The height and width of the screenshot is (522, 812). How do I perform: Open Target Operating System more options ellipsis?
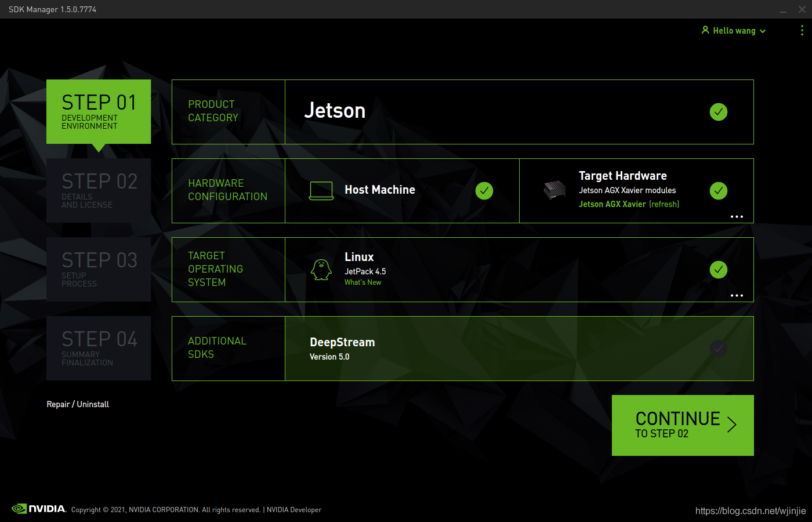737,295
